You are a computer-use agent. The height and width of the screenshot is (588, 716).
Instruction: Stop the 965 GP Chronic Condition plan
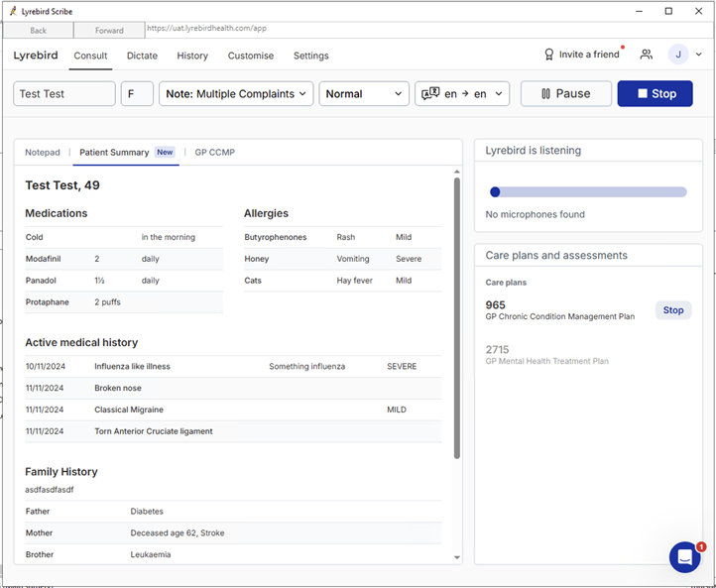click(673, 310)
